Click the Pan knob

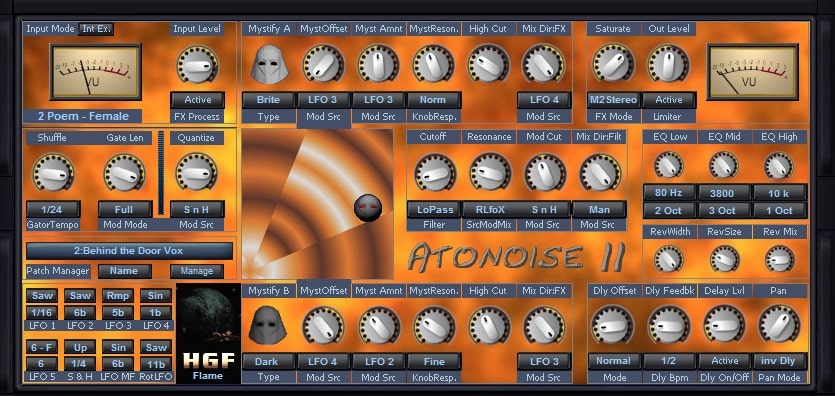point(779,324)
